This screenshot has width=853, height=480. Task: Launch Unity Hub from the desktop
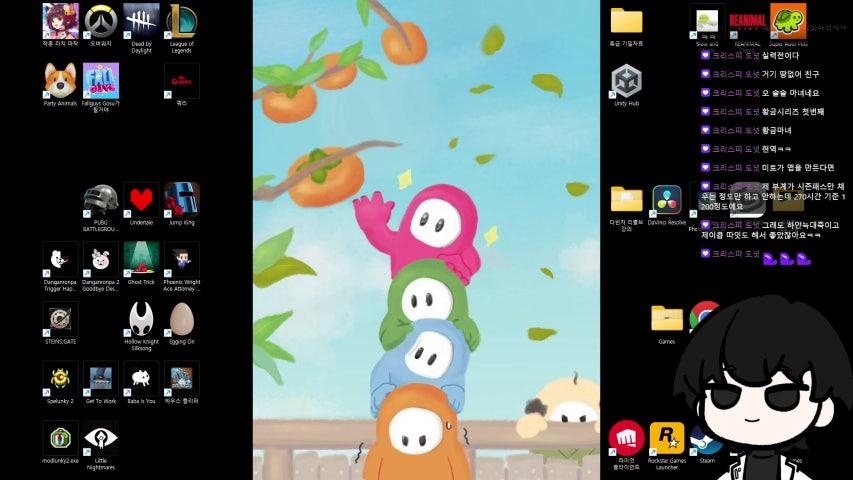click(627, 81)
